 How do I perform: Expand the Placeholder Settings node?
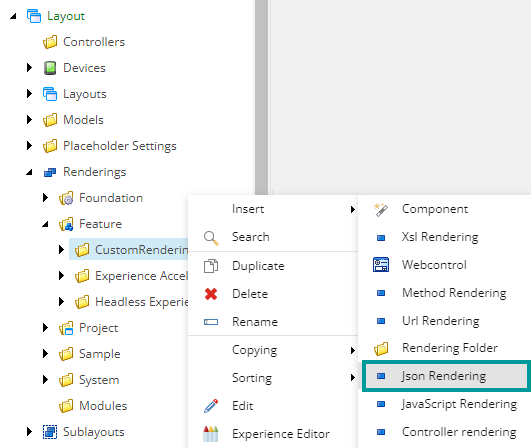[29, 146]
